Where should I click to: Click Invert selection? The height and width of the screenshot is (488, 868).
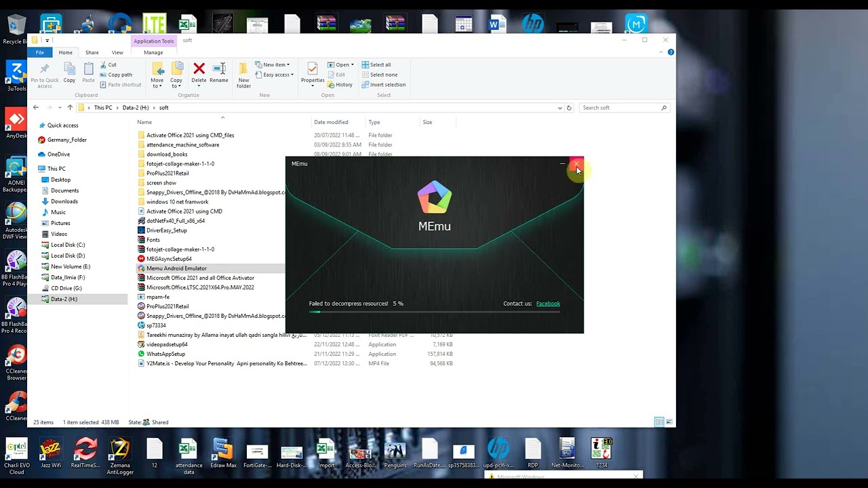383,85
